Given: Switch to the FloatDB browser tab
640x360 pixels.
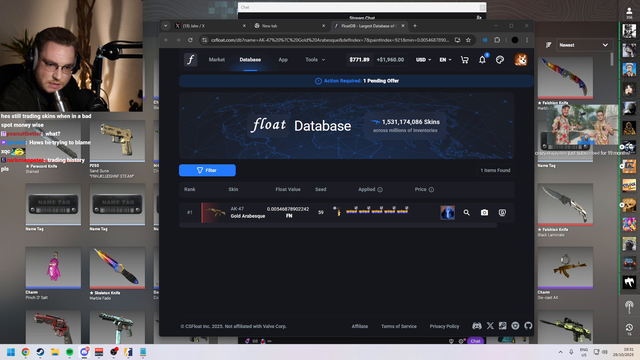Looking at the screenshot, I should (x=369, y=26).
